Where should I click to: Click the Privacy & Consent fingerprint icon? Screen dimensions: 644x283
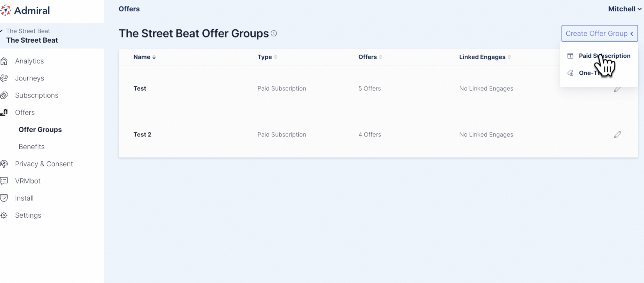click(x=4, y=164)
